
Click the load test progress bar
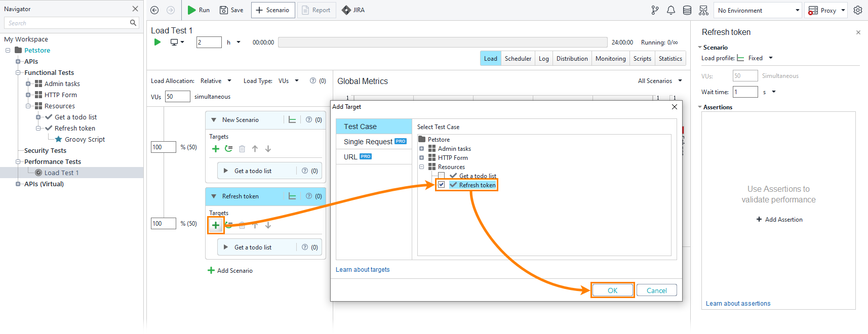(x=443, y=43)
